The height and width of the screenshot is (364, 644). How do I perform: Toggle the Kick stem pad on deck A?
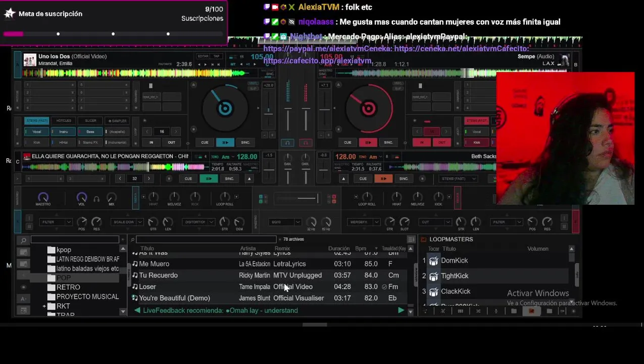37,143
